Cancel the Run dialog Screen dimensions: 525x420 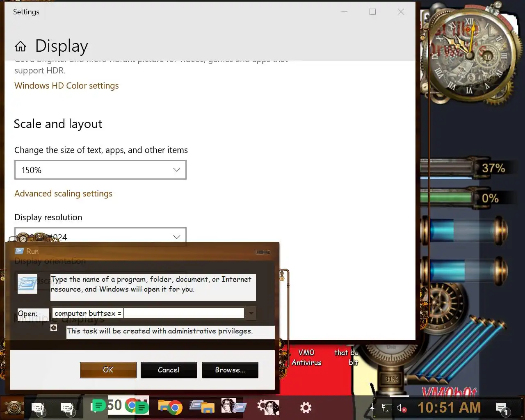point(169,370)
